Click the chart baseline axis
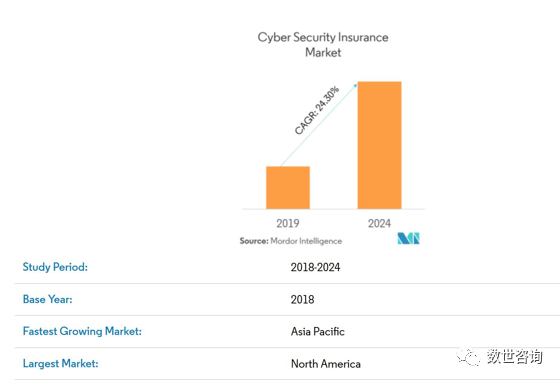Image resolution: width=560 pixels, height=382 pixels. [334, 209]
